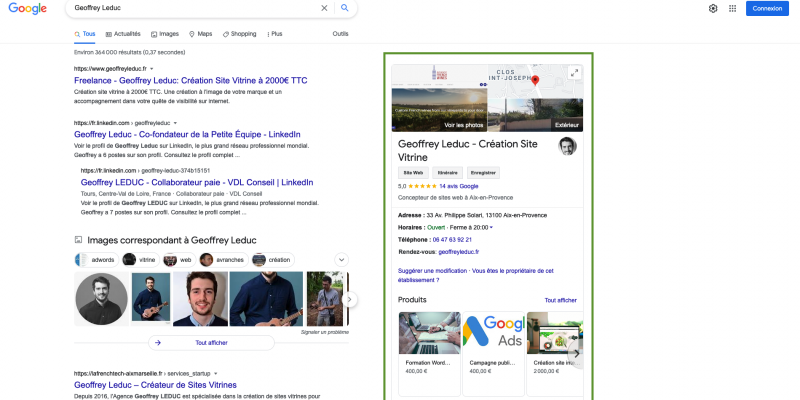Click the Connexion button
Screen dimensions: 800x400
pos(767,8)
